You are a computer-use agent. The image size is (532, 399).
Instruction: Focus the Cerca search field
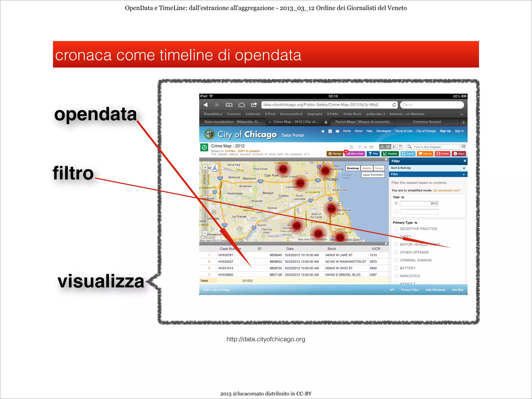[432, 105]
